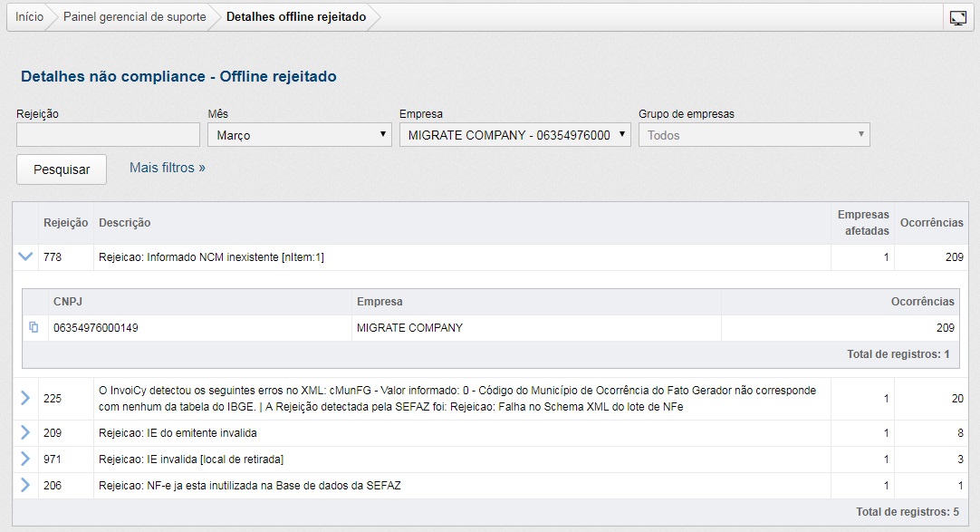The width and height of the screenshot is (980, 532).
Task: Expand rejection 971 row details
Action: [25, 459]
